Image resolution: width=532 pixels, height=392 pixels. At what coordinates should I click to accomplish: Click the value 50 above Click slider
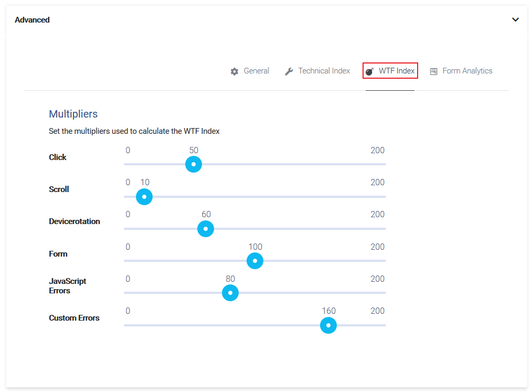[x=194, y=151]
